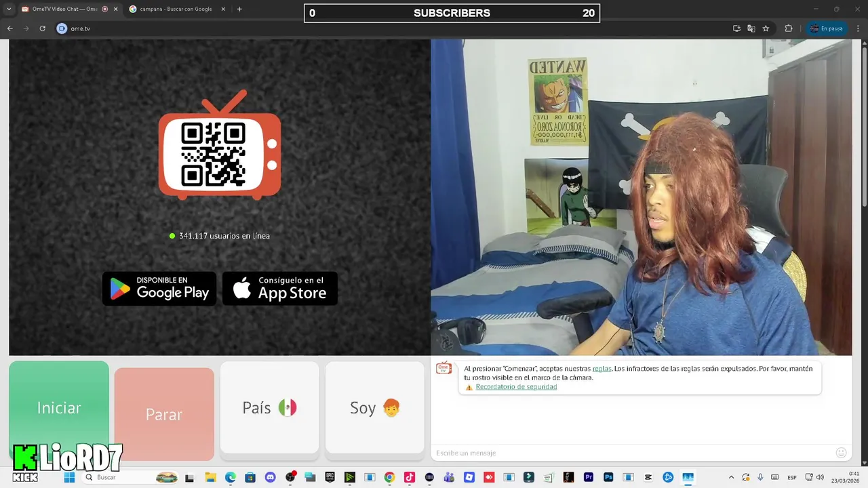This screenshot has width=868, height=488.
Task: Open the Windows Start menu
Action: coord(69,477)
